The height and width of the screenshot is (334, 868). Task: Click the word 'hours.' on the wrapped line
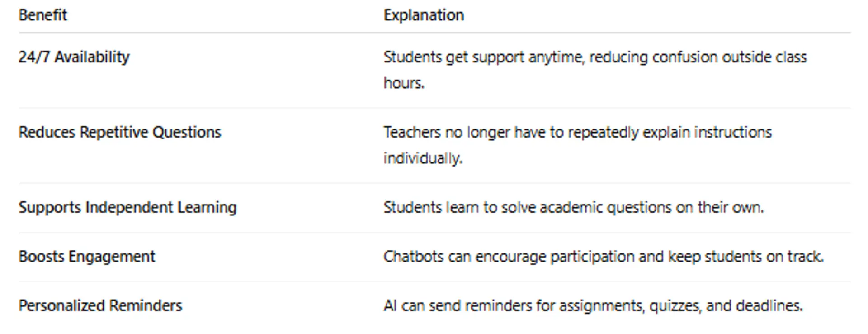(404, 83)
